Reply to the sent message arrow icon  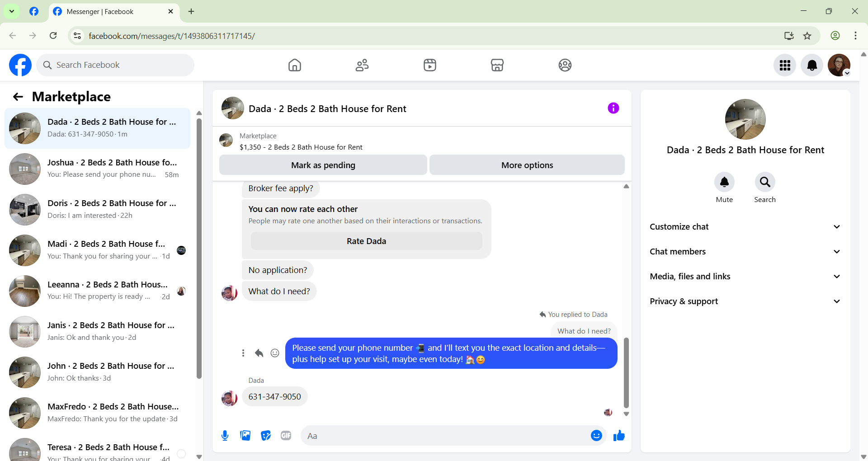[259, 353]
